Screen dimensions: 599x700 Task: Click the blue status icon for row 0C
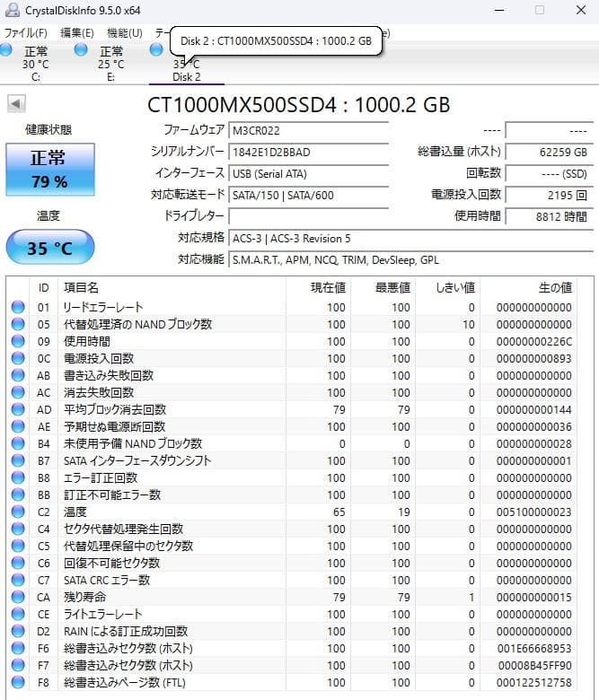tap(18, 358)
